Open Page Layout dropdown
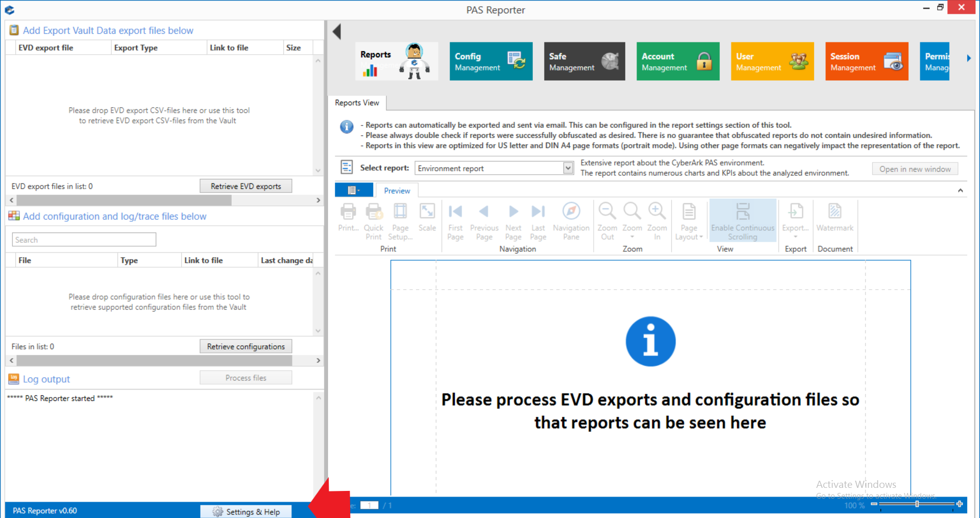980x518 pixels. [x=689, y=222]
